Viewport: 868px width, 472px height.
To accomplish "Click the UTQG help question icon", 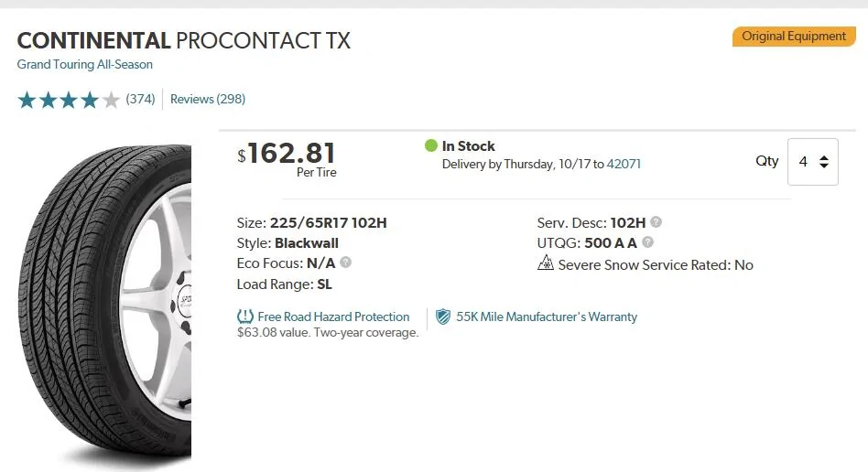I will pos(647,241).
